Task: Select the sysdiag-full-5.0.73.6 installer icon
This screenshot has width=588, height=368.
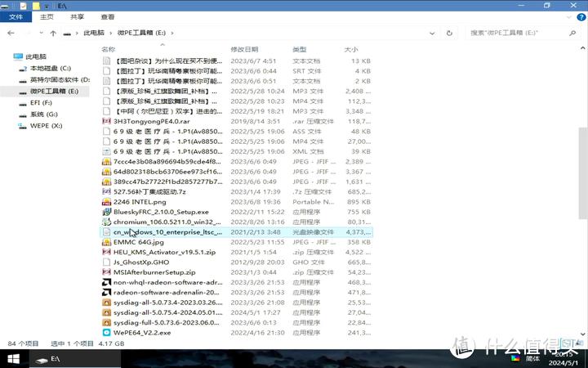Action: [107, 322]
